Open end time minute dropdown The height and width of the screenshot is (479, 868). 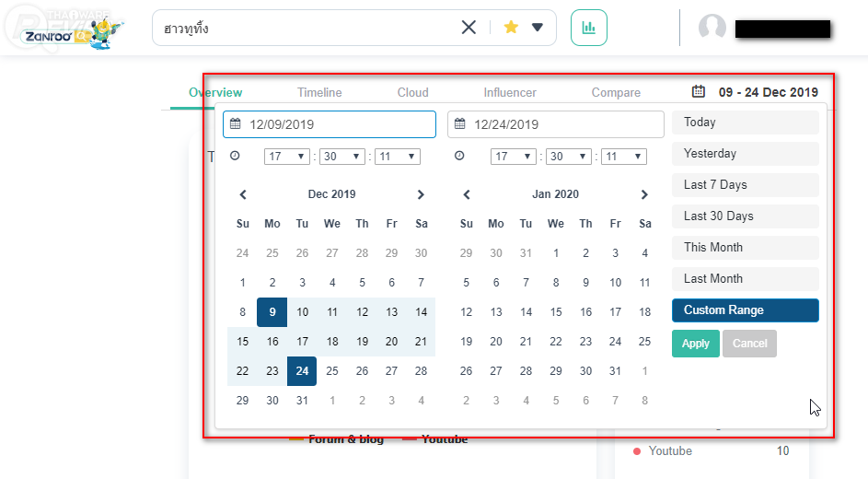(x=569, y=157)
